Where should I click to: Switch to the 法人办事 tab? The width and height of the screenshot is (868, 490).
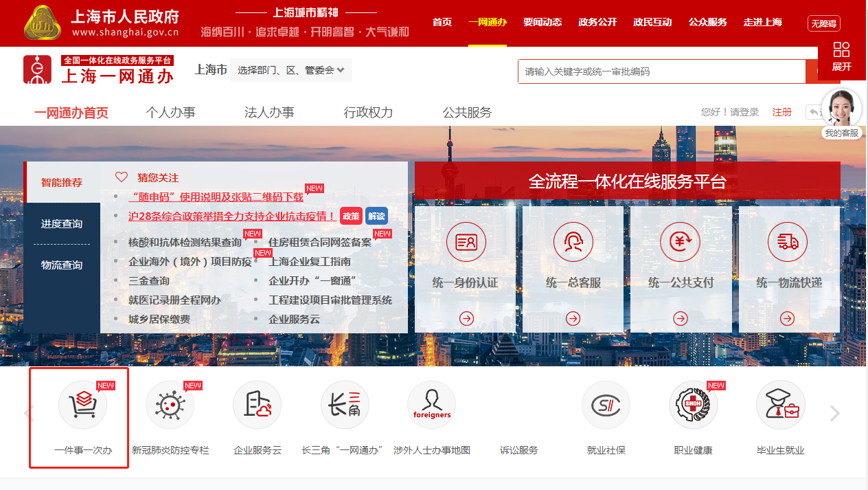click(x=269, y=112)
